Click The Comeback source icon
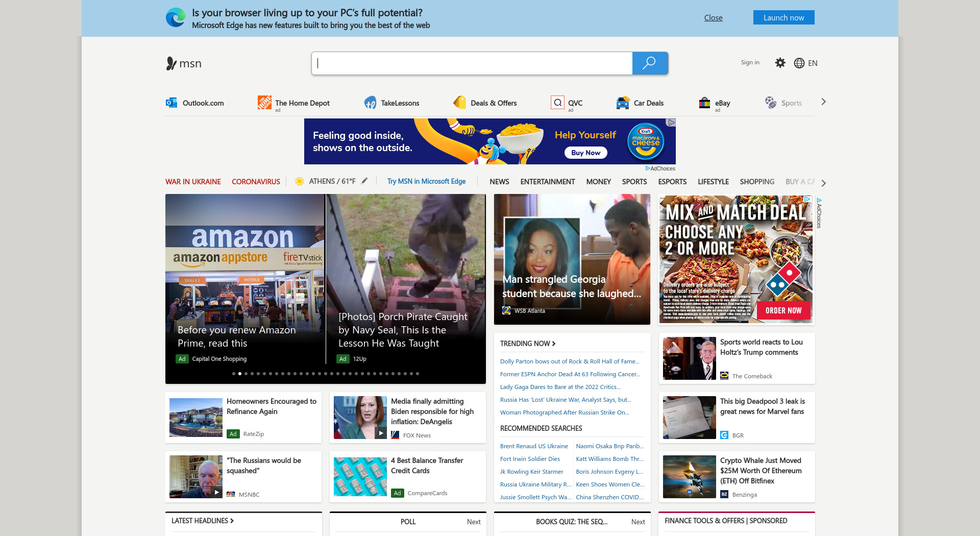 (x=724, y=376)
